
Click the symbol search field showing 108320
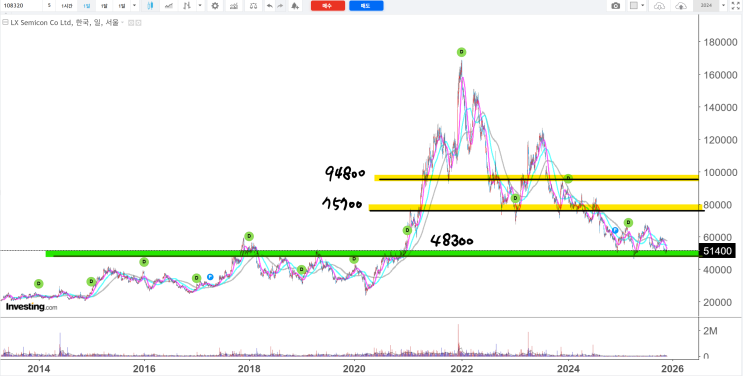21,6
